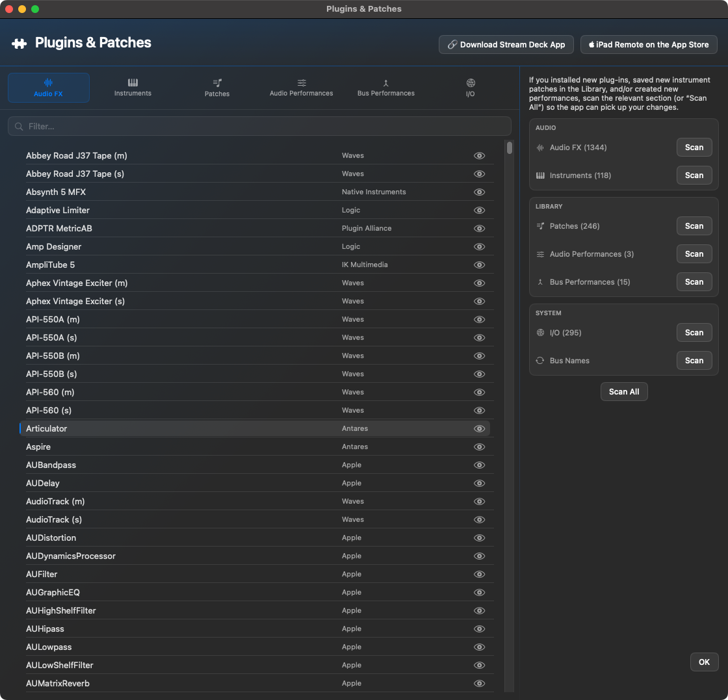Image resolution: width=728 pixels, height=700 pixels.
Task: Click the globe icon beside I/O (295)
Action: tap(540, 333)
